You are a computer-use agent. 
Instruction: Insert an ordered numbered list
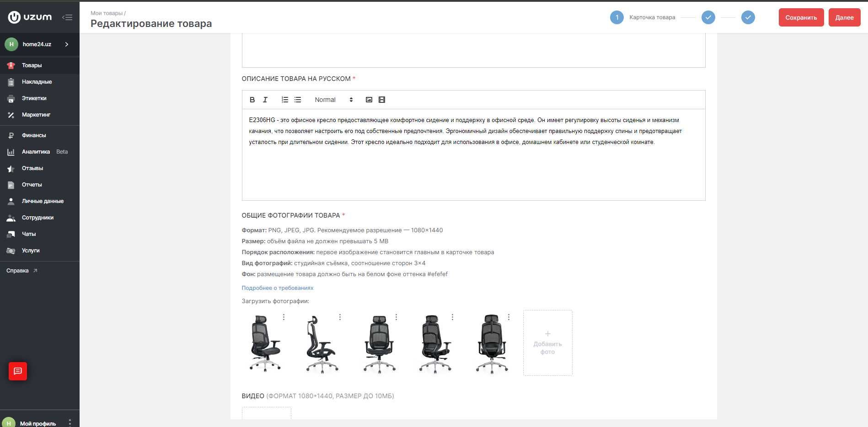coord(284,100)
